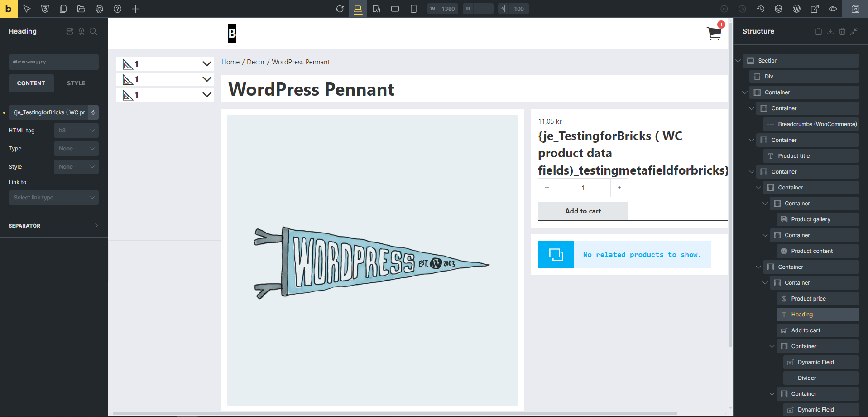The image size is (868, 417).
Task: Open the Help question mark icon
Action: click(x=117, y=9)
